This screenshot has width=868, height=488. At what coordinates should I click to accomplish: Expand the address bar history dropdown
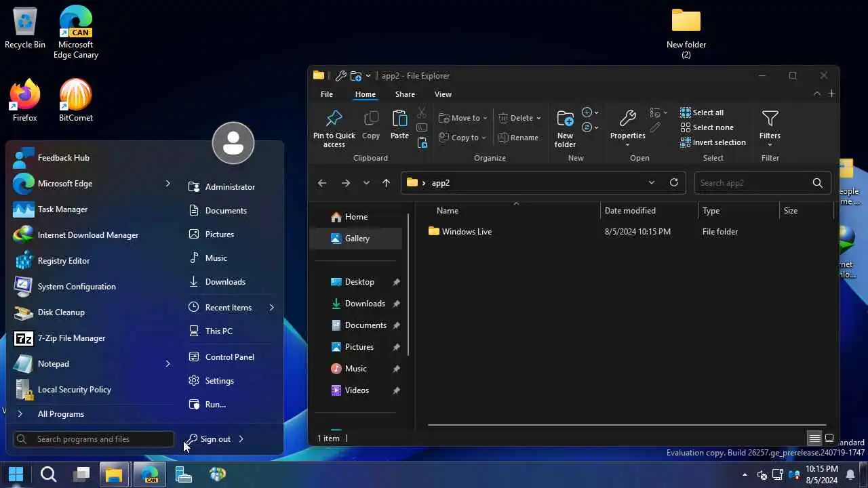652,182
